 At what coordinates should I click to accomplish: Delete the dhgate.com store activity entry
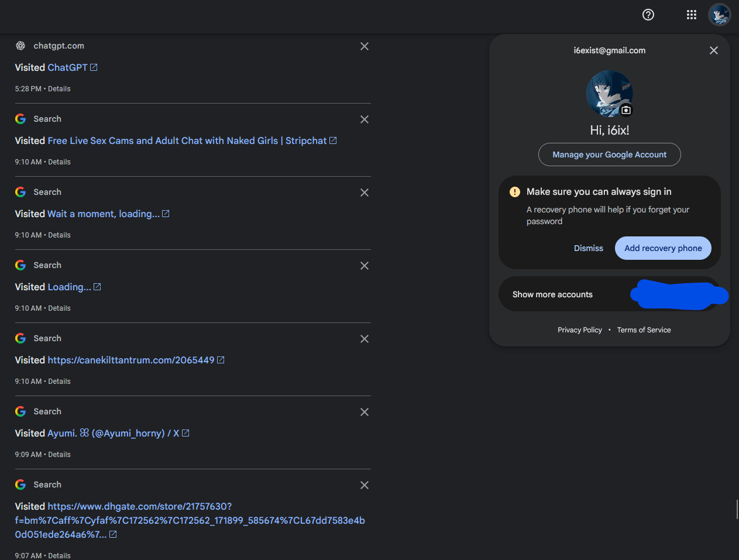click(x=364, y=485)
